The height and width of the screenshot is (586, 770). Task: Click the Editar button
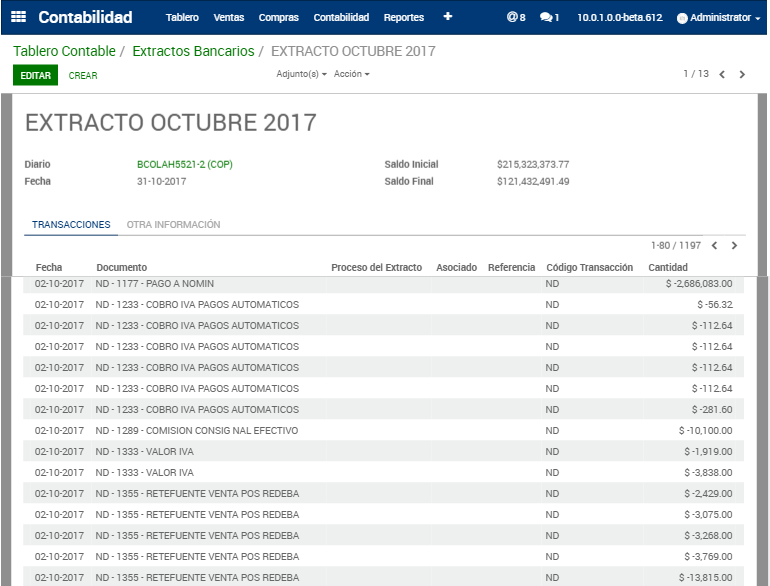click(36, 76)
